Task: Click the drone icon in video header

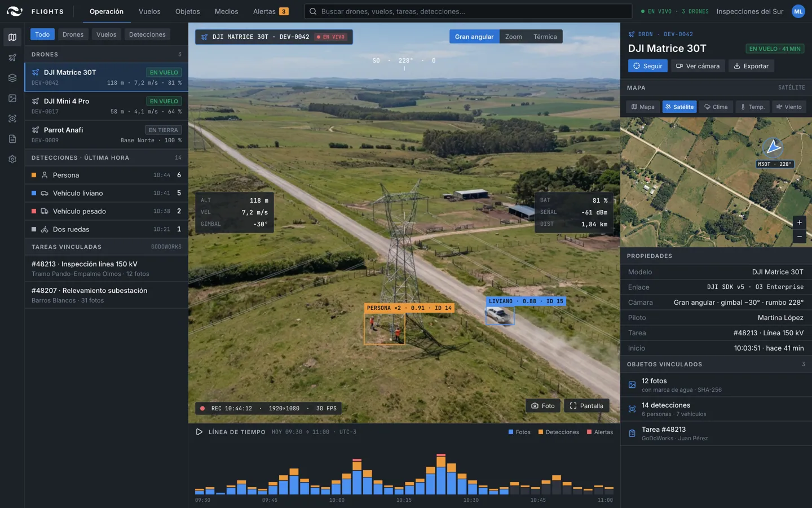Action: pos(205,37)
